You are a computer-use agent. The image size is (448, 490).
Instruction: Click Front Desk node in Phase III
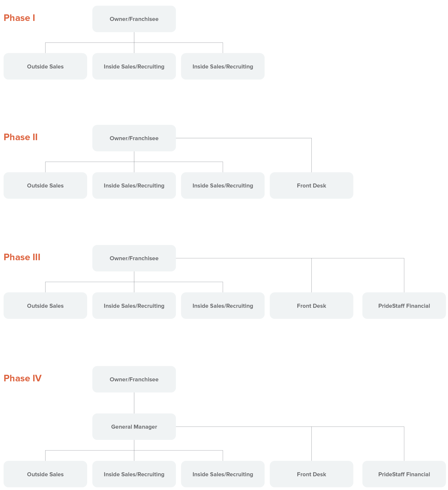tap(311, 305)
